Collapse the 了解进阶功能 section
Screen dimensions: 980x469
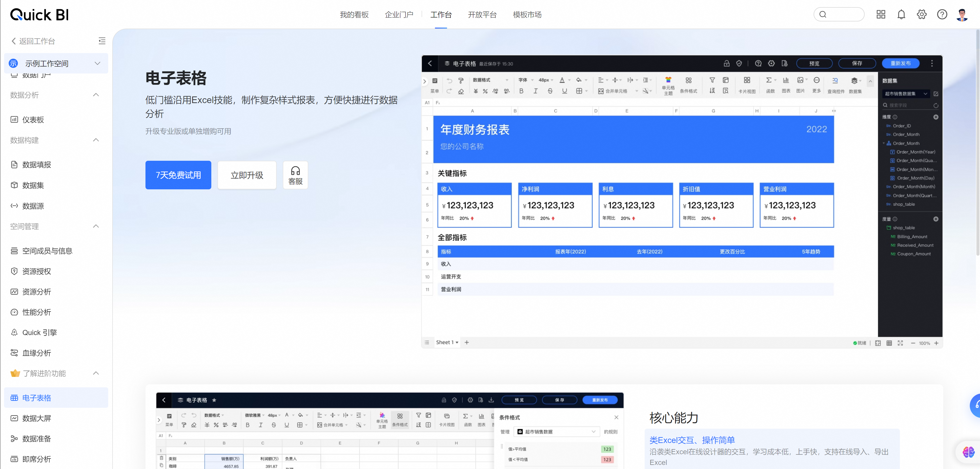coord(96,373)
